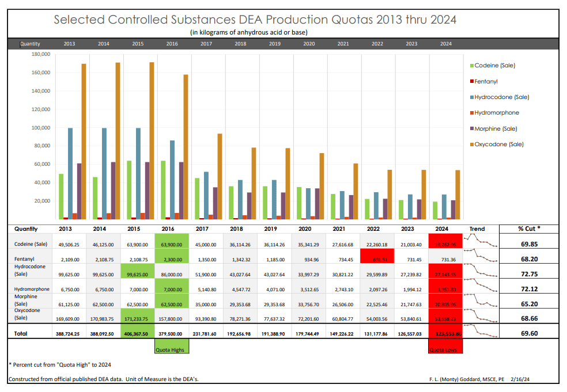Click the red 'Quota Lows' label cell
Image resolution: width=567 pixels, height=392 pixels.
pyautogui.click(x=445, y=350)
